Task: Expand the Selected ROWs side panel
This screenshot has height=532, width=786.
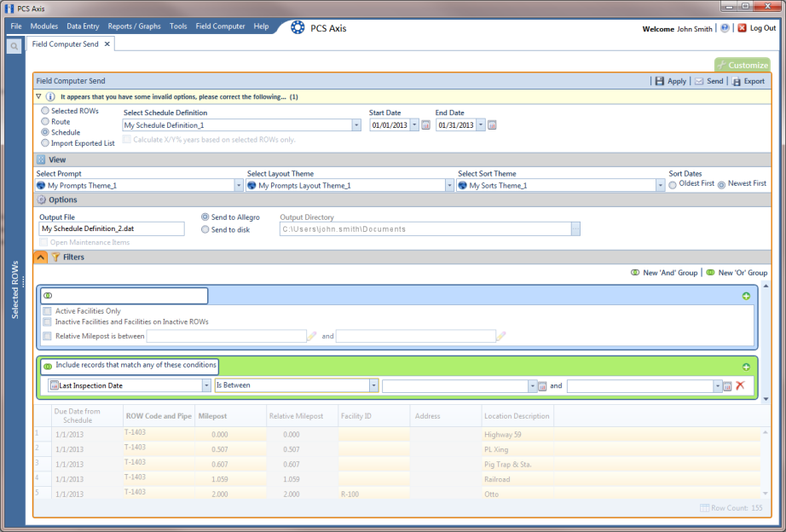Action: pos(15,289)
